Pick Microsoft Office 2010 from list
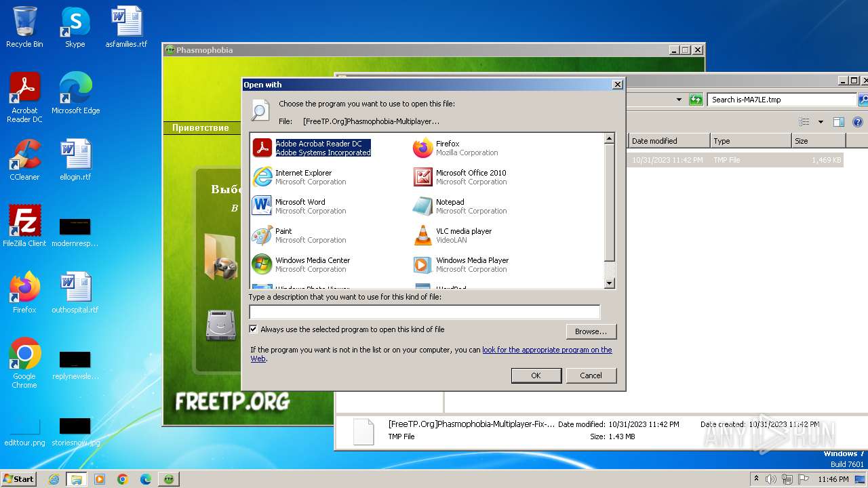 (x=460, y=177)
